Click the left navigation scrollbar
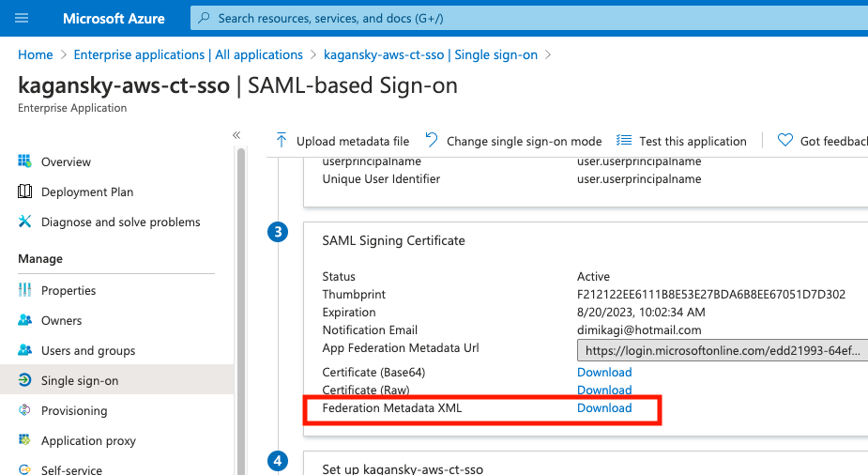Image resolution: width=868 pixels, height=475 pixels. tap(241, 311)
